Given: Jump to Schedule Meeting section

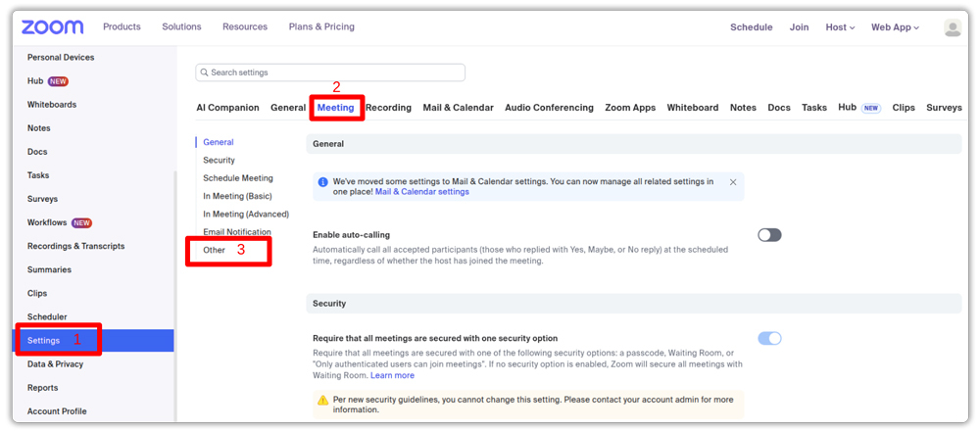Looking at the screenshot, I should [238, 178].
